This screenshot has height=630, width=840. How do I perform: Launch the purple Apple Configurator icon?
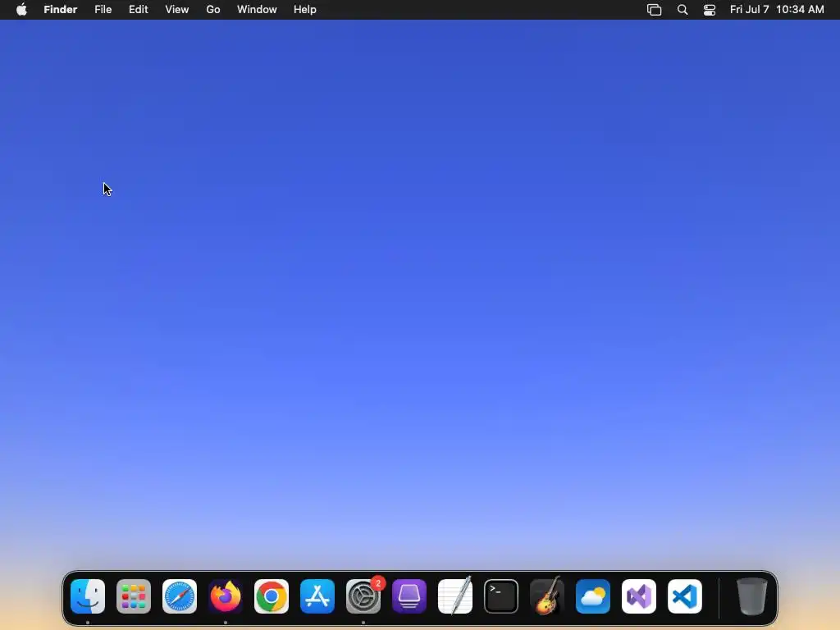(x=409, y=596)
